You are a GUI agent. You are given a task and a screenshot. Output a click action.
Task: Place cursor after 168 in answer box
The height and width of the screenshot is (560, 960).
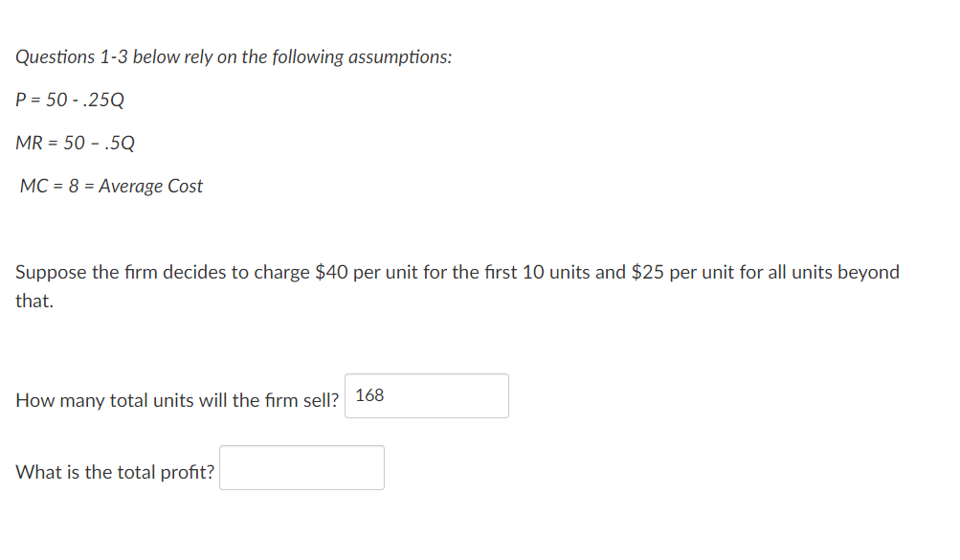coord(385,395)
